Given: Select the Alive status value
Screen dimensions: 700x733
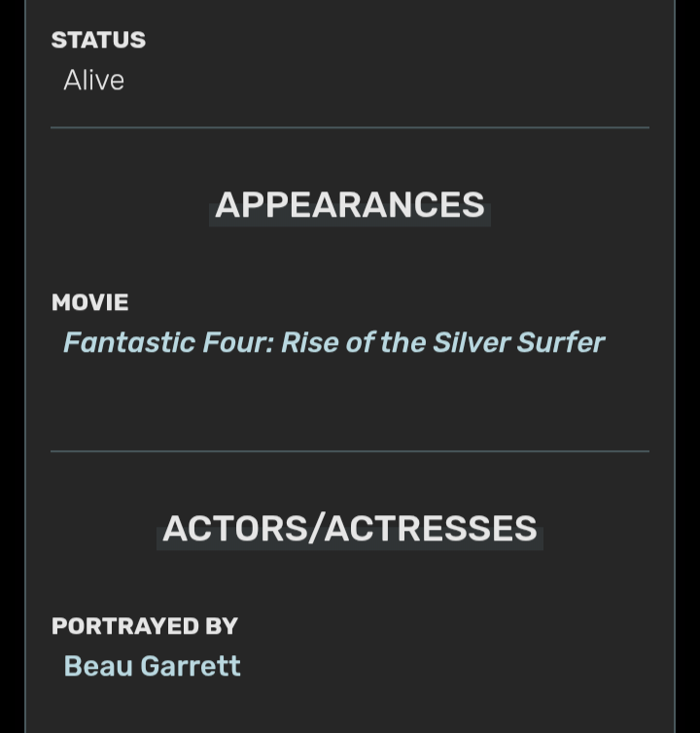Looking at the screenshot, I should [94, 80].
